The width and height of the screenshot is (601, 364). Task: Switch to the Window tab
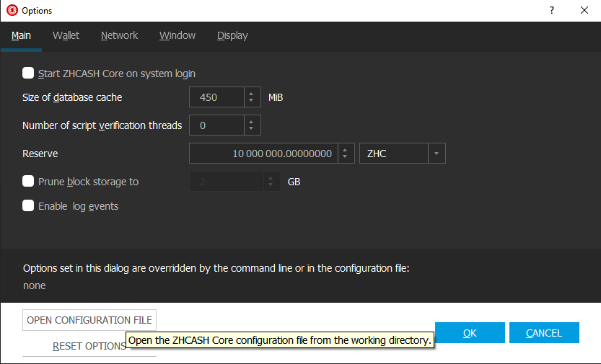(177, 35)
